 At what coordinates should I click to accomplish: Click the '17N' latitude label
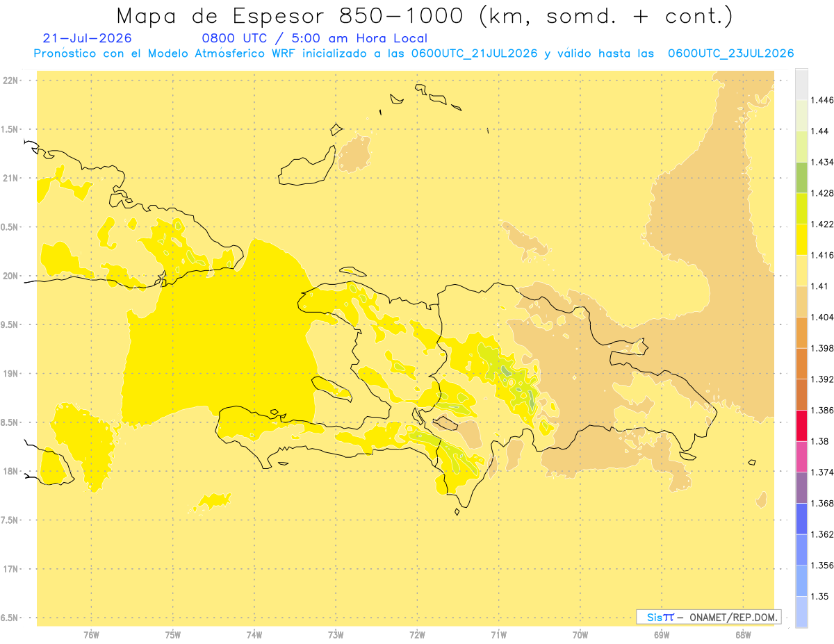10,569
